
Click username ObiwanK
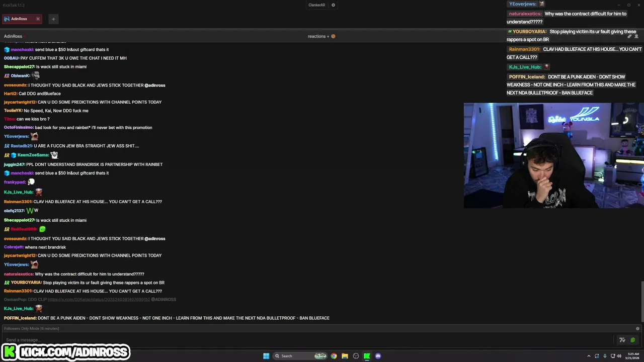point(20,76)
